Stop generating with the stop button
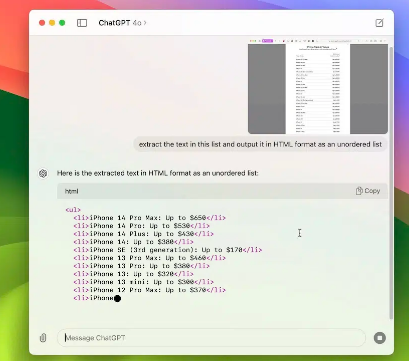Image resolution: width=409 pixels, height=361 pixels. point(380,338)
